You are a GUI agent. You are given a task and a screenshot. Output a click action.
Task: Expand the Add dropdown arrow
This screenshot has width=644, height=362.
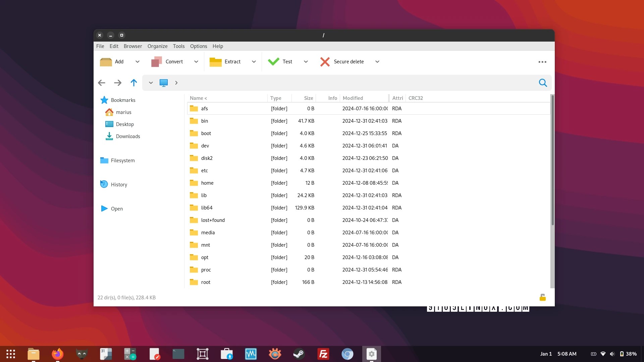[138, 62]
